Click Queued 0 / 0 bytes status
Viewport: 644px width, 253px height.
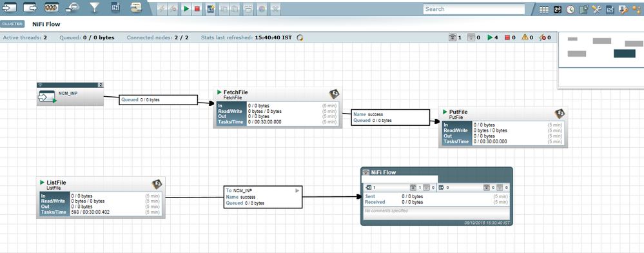point(87,37)
